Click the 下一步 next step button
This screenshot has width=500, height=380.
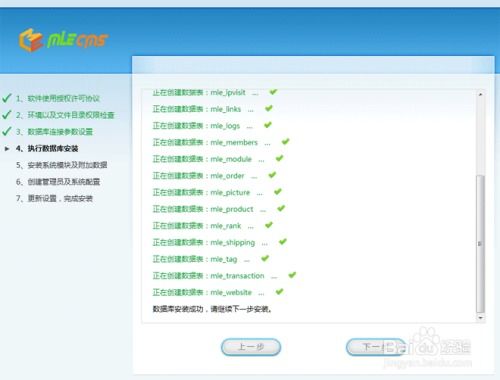[x=376, y=347]
